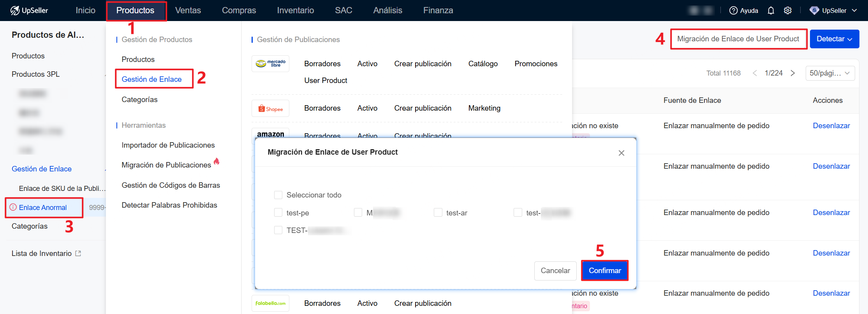
Task: Open the Ventas top menu
Action: pos(188,11)
